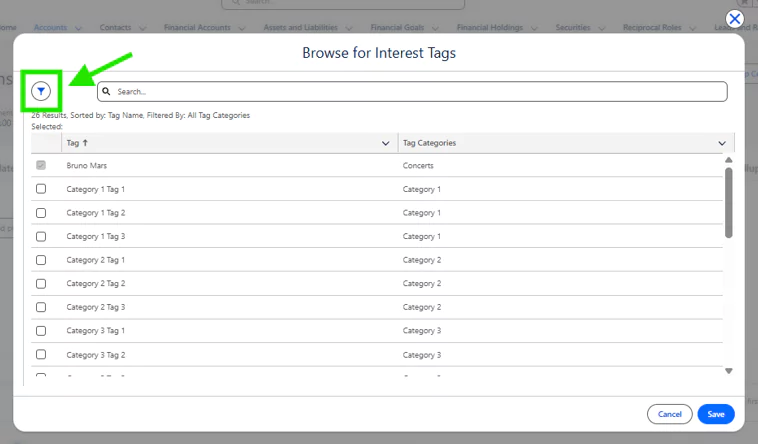
Task: Tick the Category 3 Tag 1 checkbox
Action: click(x=41, y=330)
